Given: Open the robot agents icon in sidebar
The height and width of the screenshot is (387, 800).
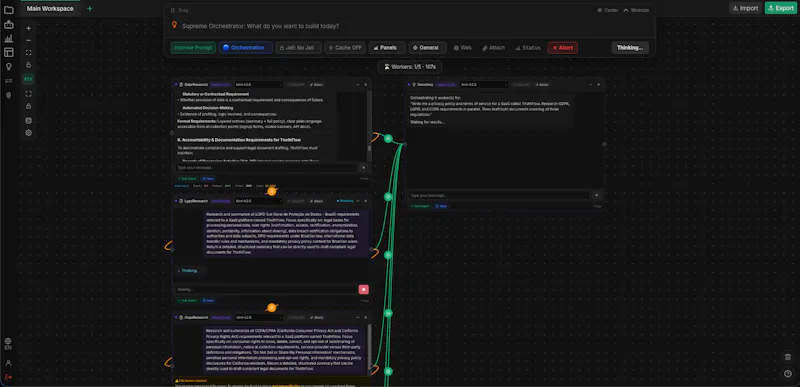Looking at the screenshot, I should click(x=9, y=24).
